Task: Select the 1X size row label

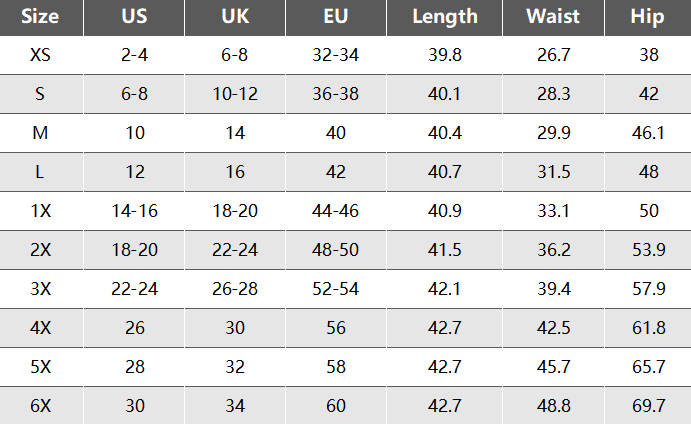Action: (x=41, y=211)
